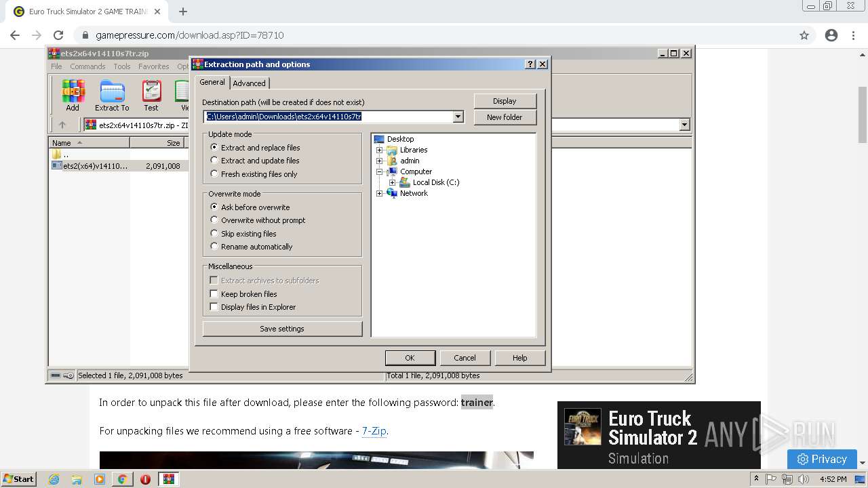Select Computer in the folder tree
This screenshot has height=488, width=868.
coord(416,171)
